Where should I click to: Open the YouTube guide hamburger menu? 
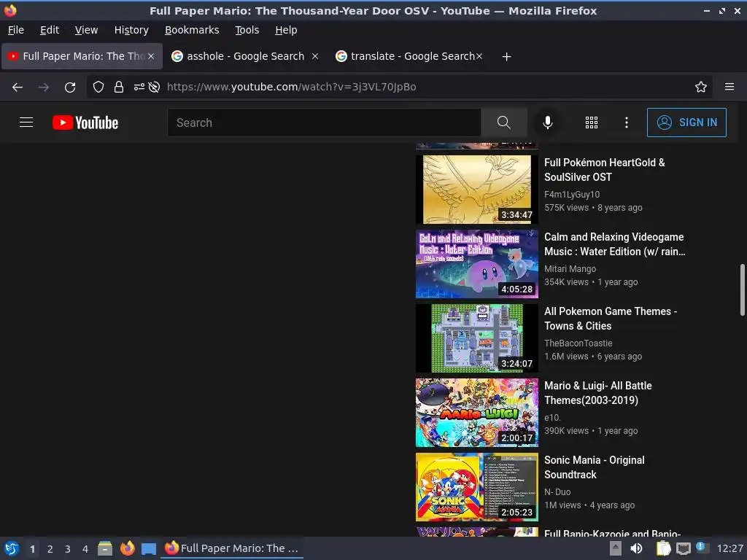26,122
